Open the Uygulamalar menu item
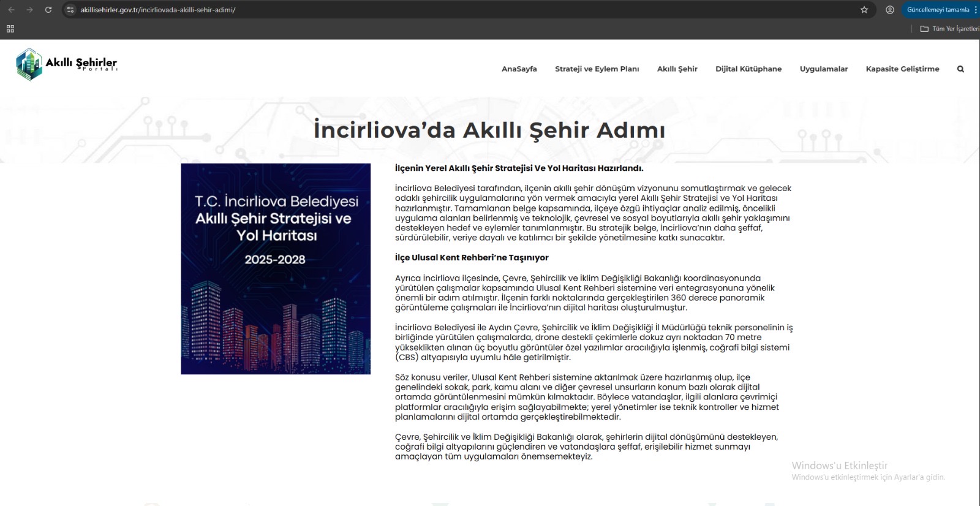980x506 pixels. tap(823, 69)
